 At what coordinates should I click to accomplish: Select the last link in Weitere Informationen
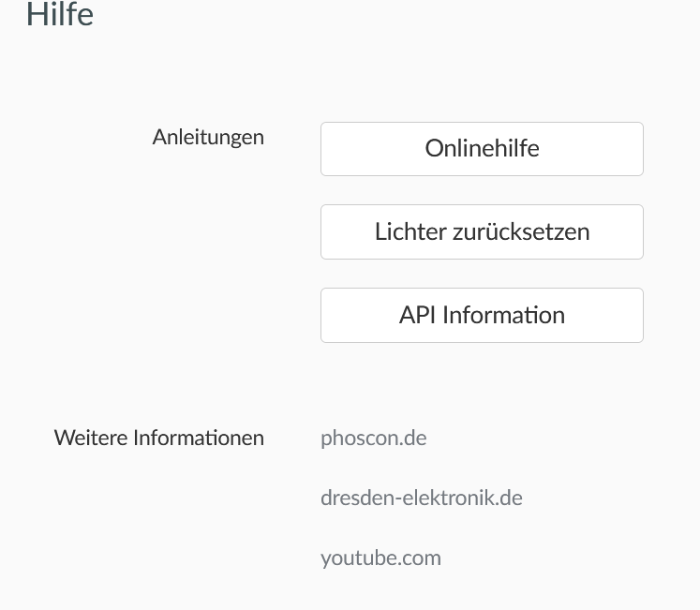380,558
